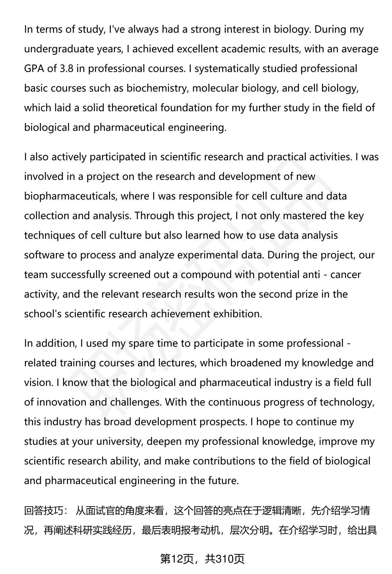Click the page footer "第12页，共310页"
392x574 pixels.
point(202,559)
